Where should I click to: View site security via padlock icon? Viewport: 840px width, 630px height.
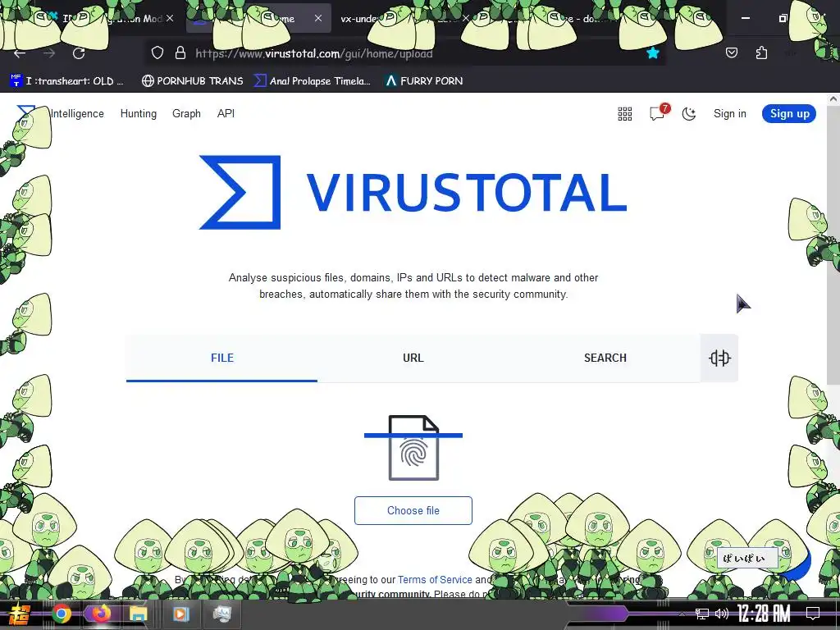[180, 52]
